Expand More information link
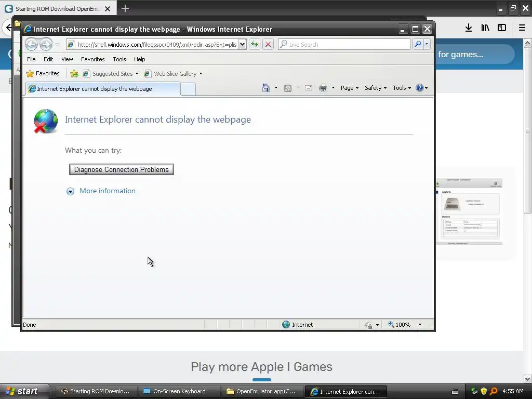The width and height of the screenshot is (532, 399). pyautogui.click(x=107, y=191)
